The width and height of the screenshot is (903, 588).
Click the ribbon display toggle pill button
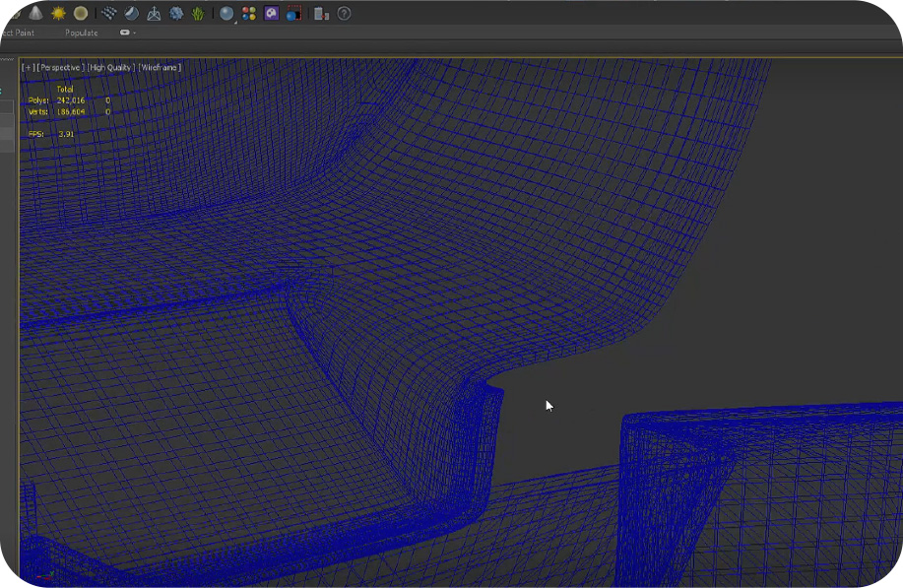point(125,33)
